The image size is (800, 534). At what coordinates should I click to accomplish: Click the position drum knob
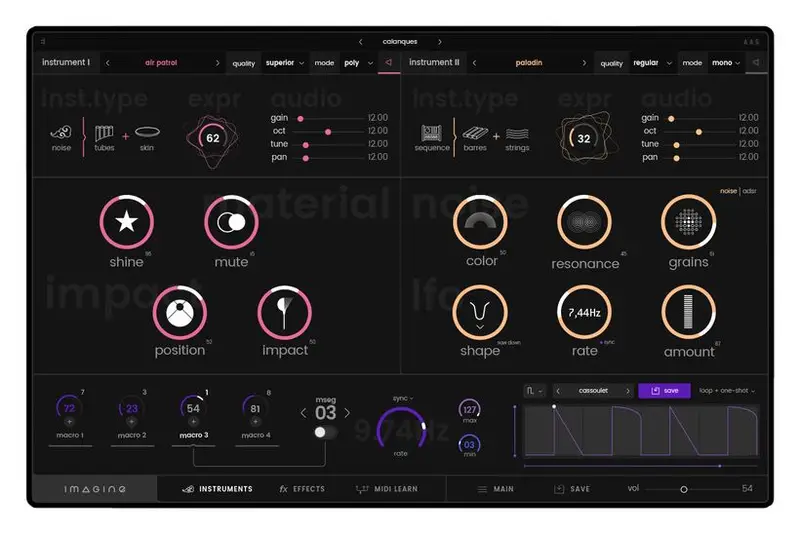click(x=180, y=313)
